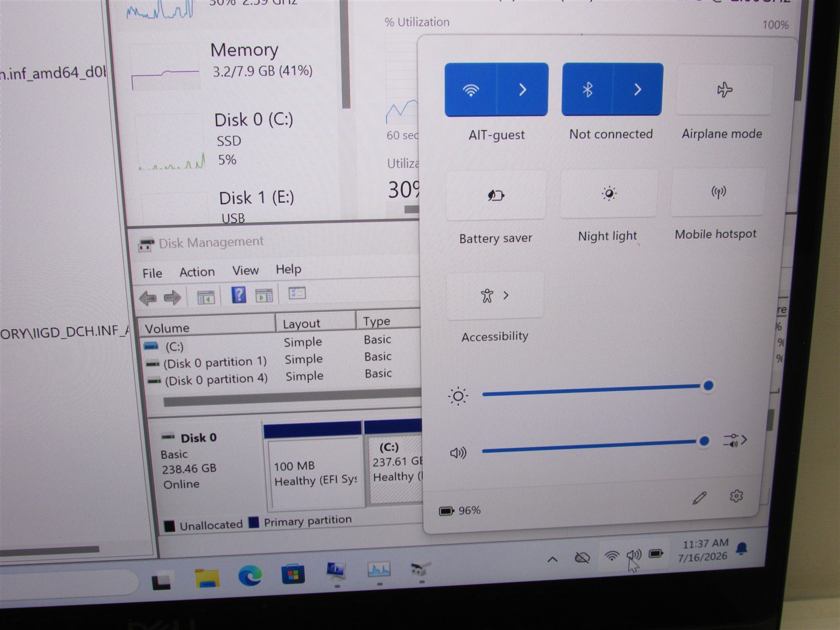Turn on Battery saver
The image size is (840, 630).
coord(496,195)
